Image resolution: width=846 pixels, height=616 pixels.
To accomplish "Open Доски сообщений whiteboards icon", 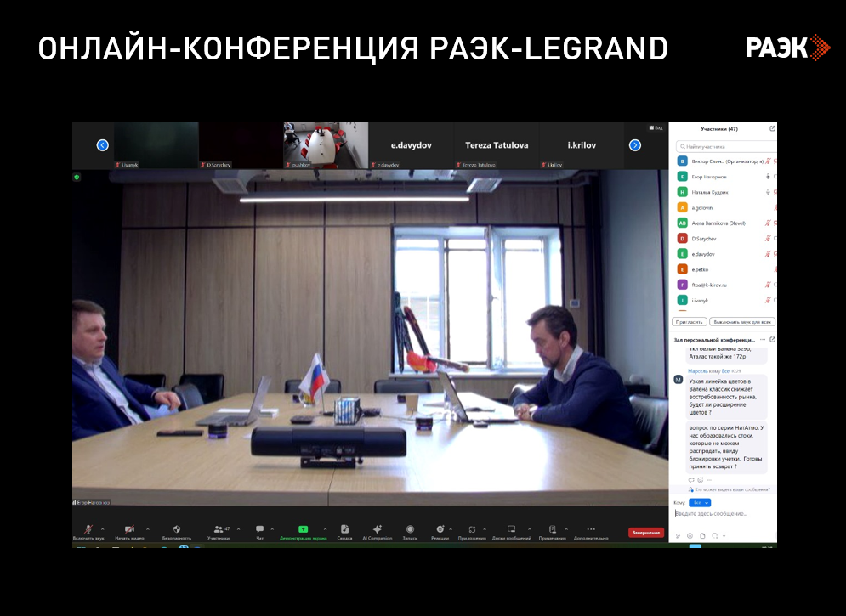I will click(512, 529).
